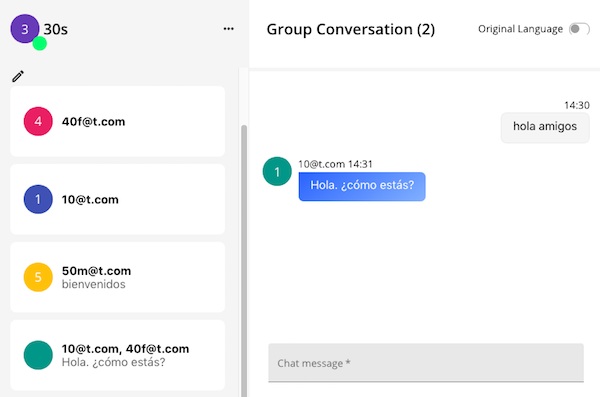
Task: Open the 10@t.com, 40f@t.com group chat
Action: click(x=117, y=355)
